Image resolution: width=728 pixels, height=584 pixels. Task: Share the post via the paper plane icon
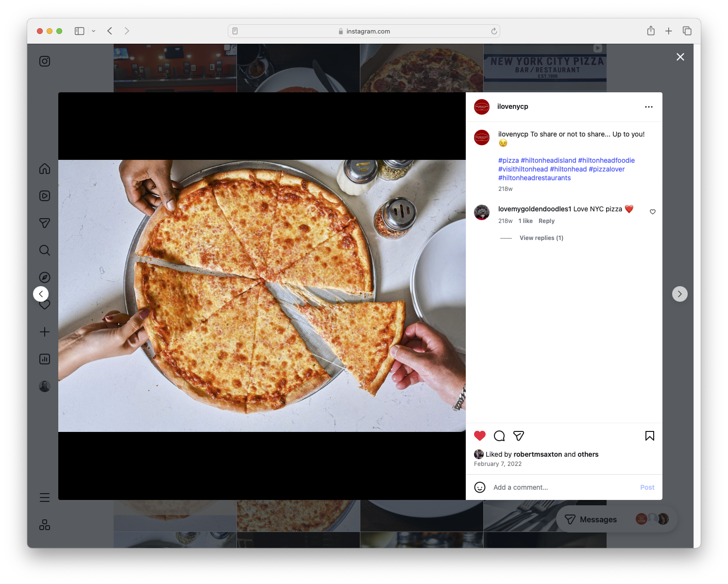click(519, 436)
